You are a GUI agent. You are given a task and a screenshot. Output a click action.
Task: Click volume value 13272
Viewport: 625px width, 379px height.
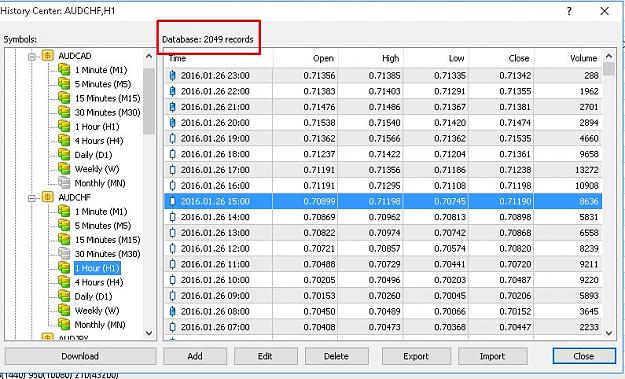point(587,170)
